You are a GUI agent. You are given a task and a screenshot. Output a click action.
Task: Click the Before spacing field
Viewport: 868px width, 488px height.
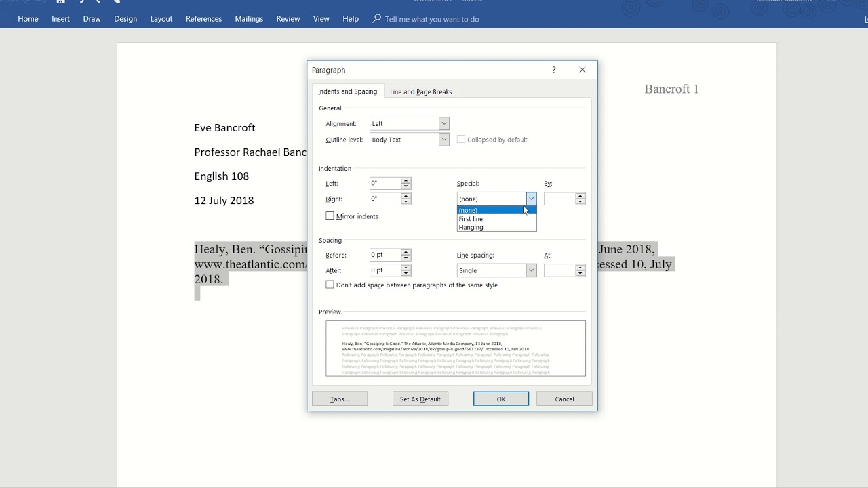pyautogui.click(x=385, y=255)
